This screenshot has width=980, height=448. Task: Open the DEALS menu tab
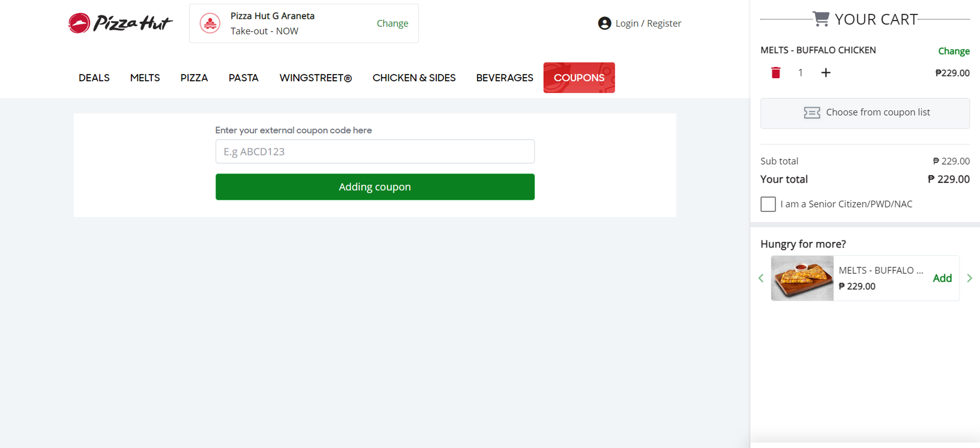click(94, 78)
